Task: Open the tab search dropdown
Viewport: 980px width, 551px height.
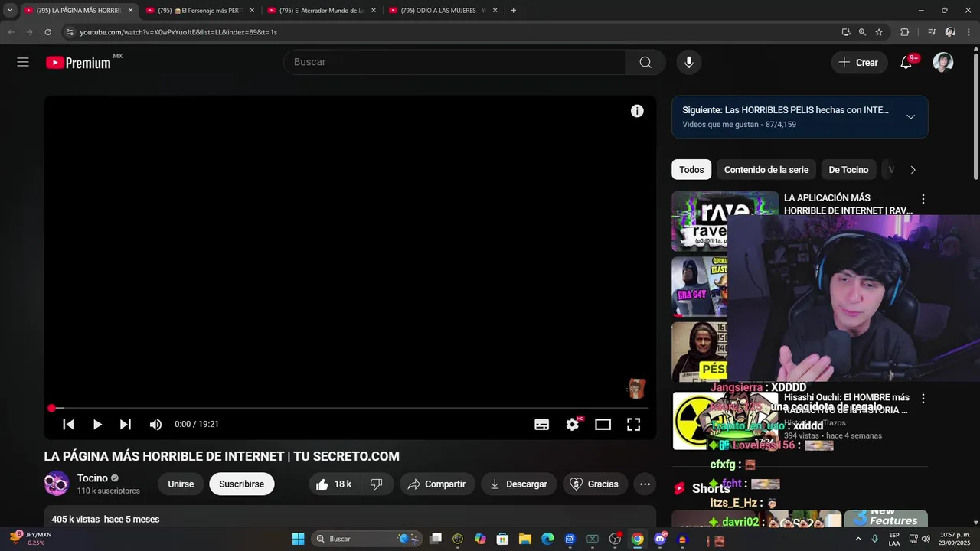Action: click(x=10, y=11)
